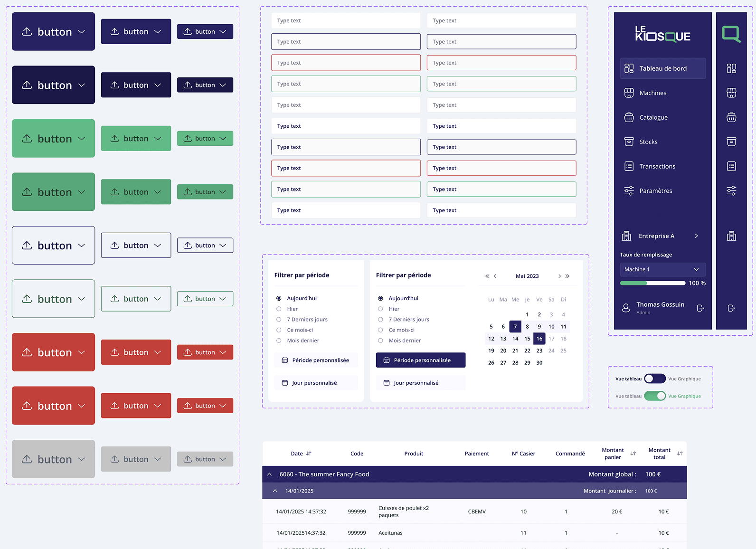Image resolution: width=756 pixels, height=549 pixels.
Task: Open the Machine 1 dropdown
Action: [662, 269]
